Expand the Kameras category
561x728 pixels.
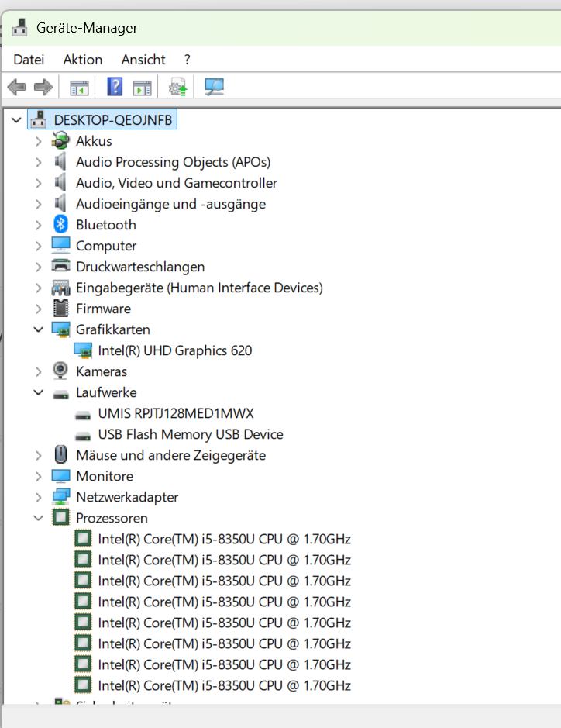[x=39, y=371]
